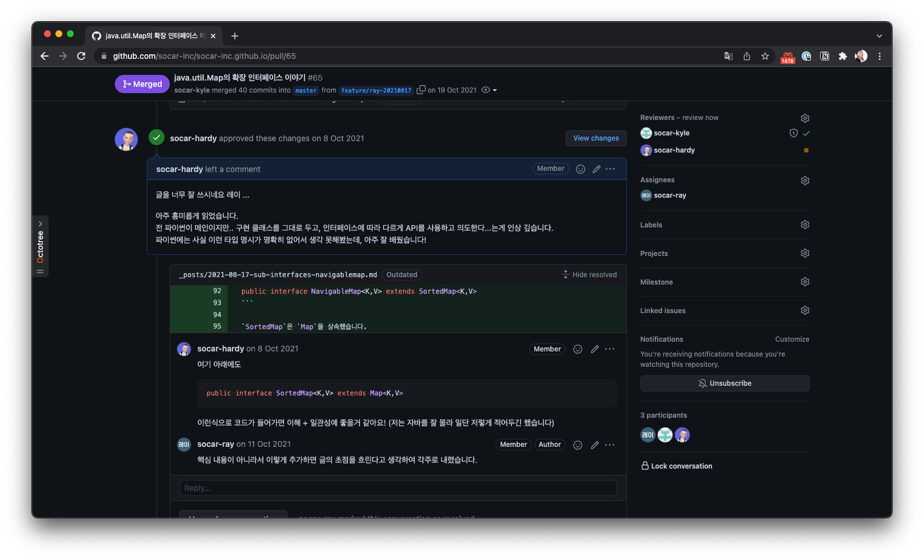Click the shield icon next to socar-kyle
924x560 pixels.
(794, 133)
